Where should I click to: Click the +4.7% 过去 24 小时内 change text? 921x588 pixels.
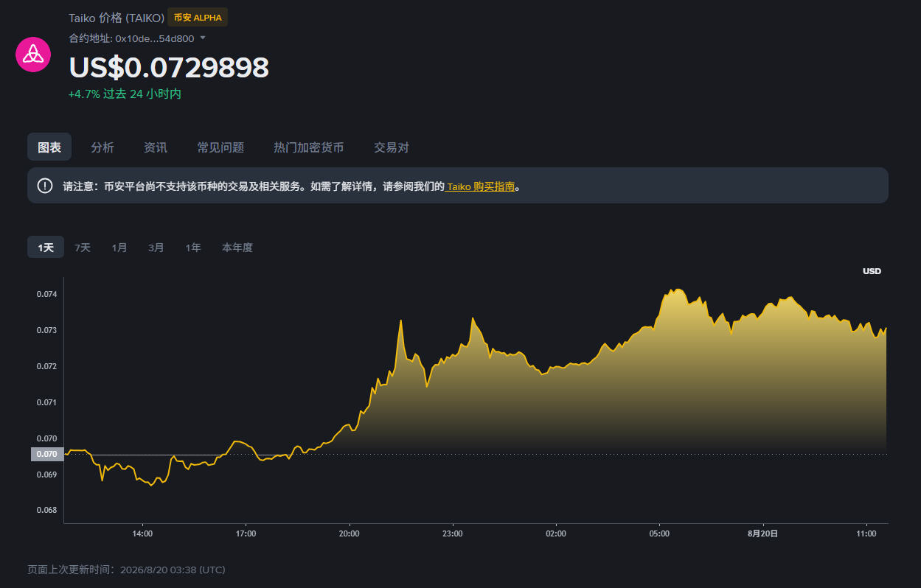click(x=125, y=94)
